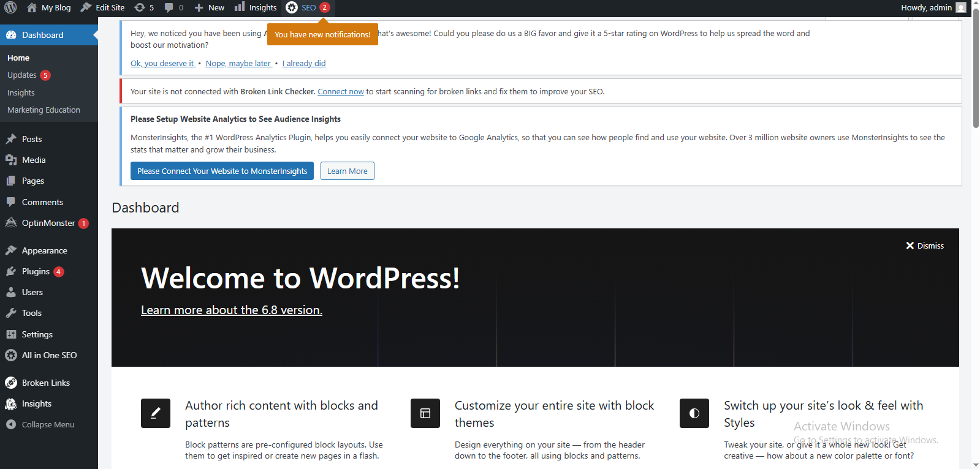Open Settings in the sidebar

37,334
